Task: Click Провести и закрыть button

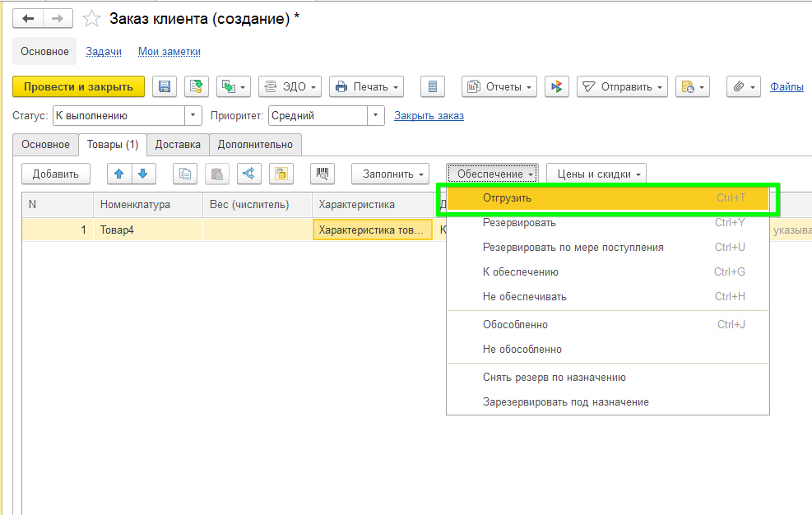Action: tap(79, 86)
